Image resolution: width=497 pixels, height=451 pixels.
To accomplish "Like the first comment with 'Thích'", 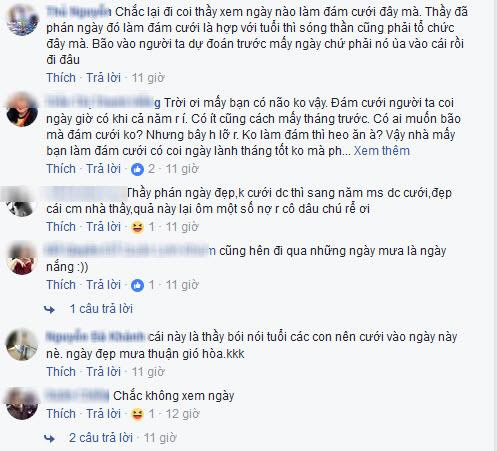I will tap(61, 78).
